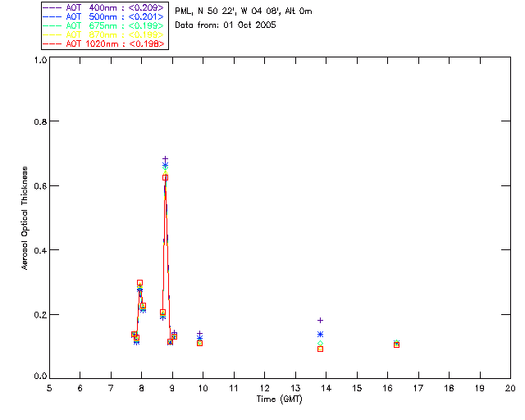Click the blue asterisk marker near time 14

coord(320,334)
